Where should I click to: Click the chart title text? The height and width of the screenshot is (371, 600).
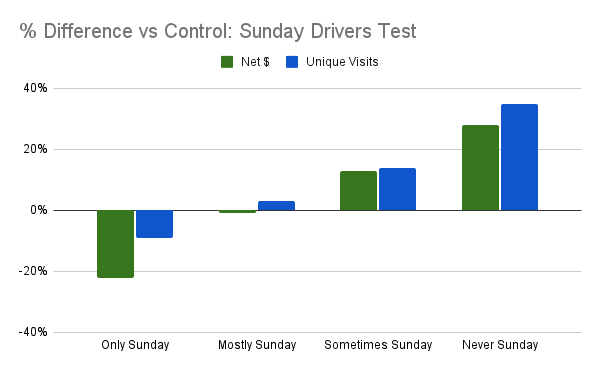[218, 31]
